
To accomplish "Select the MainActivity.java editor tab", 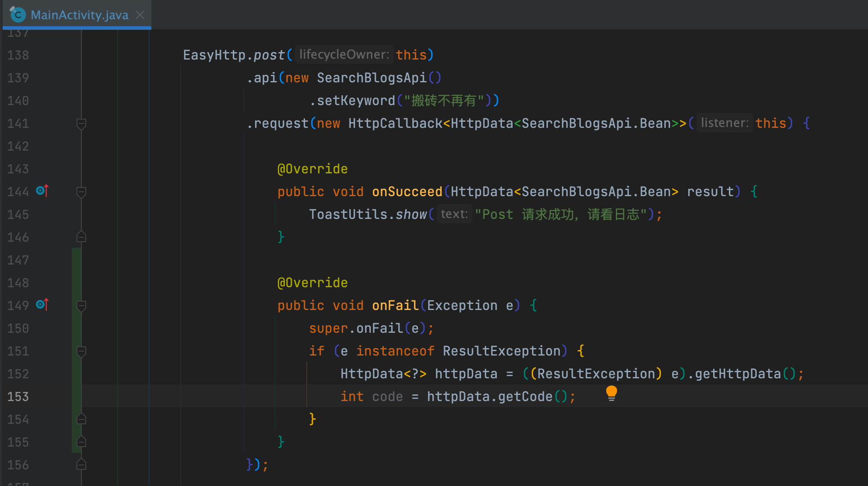I will [x=79, y=14].
